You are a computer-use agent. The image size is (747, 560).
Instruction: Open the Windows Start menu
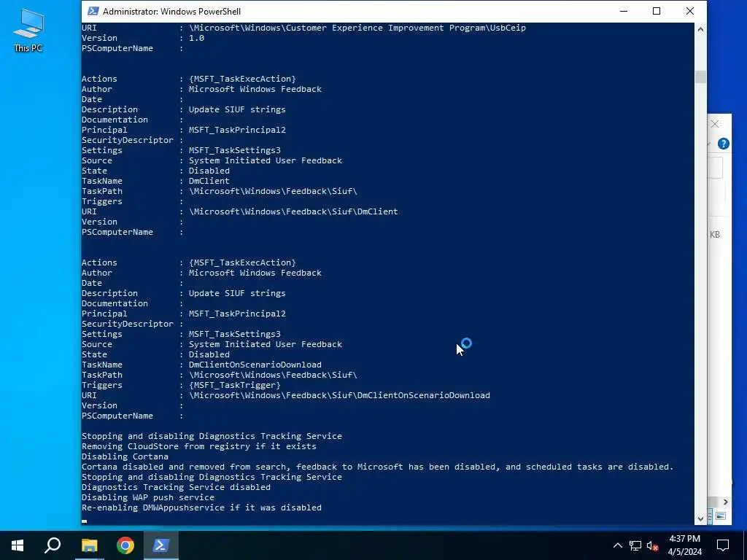(18, 545)
